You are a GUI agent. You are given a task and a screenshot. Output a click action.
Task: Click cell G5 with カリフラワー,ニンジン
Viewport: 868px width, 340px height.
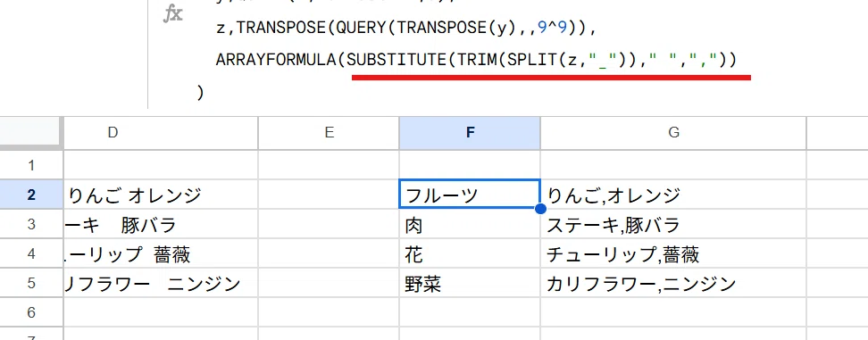point(673,284)
